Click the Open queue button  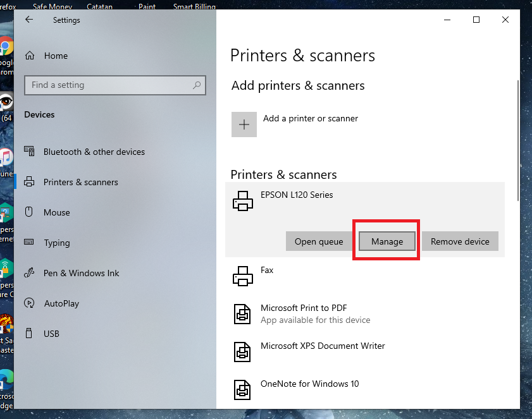[319, 241]
